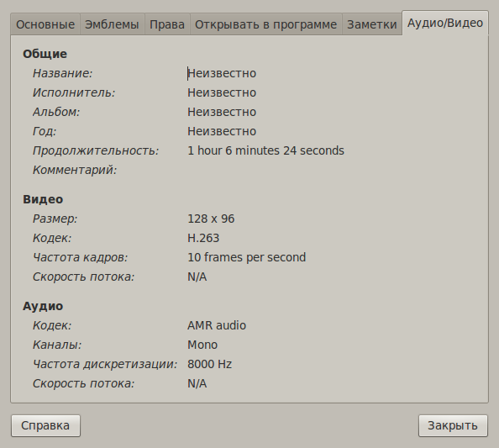
Task: Select the Исполнитель value text
Action: [x=222, y=93]
